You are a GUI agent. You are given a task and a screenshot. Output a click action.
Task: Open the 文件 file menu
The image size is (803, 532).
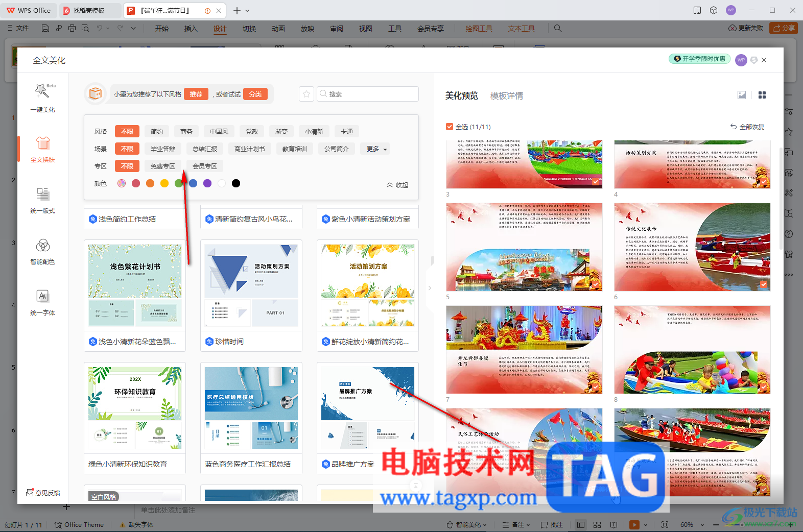(18, 28)
